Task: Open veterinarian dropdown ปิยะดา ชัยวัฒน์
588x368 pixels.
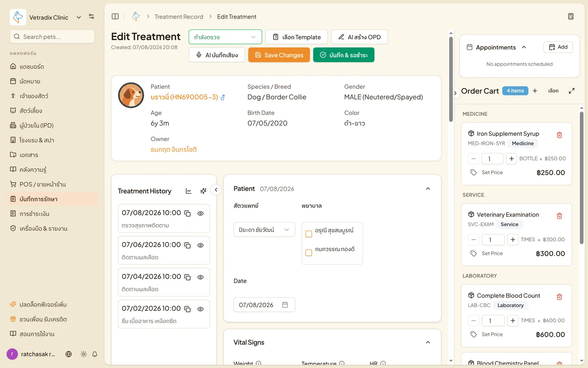Action: (x=264, y=230)
